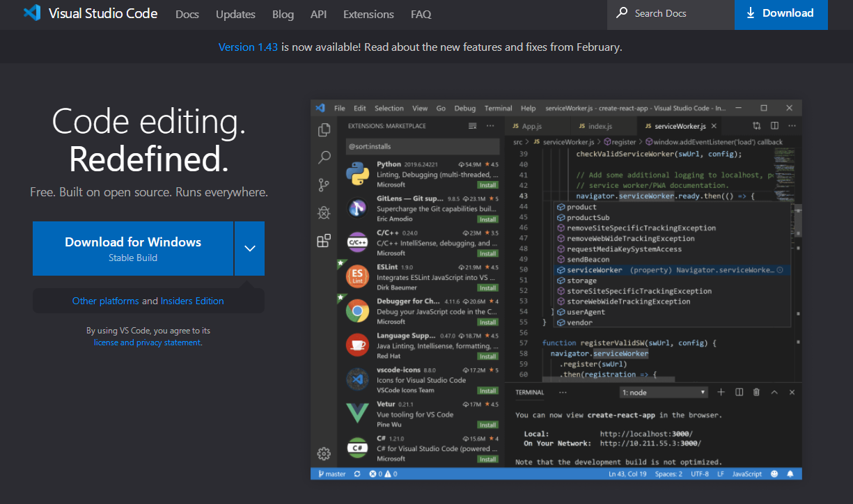Open the Version 1.43 link
This screenshot has width=853, height=504.
pos(248,47)
